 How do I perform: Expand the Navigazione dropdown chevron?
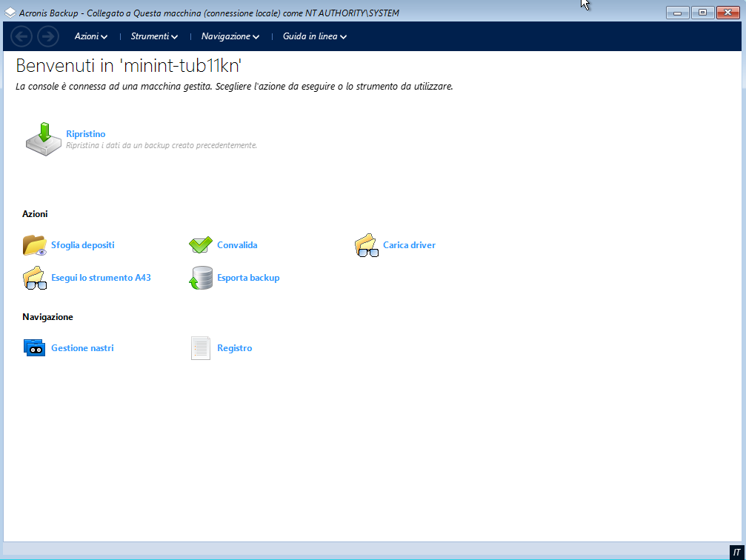click(256, 37)
